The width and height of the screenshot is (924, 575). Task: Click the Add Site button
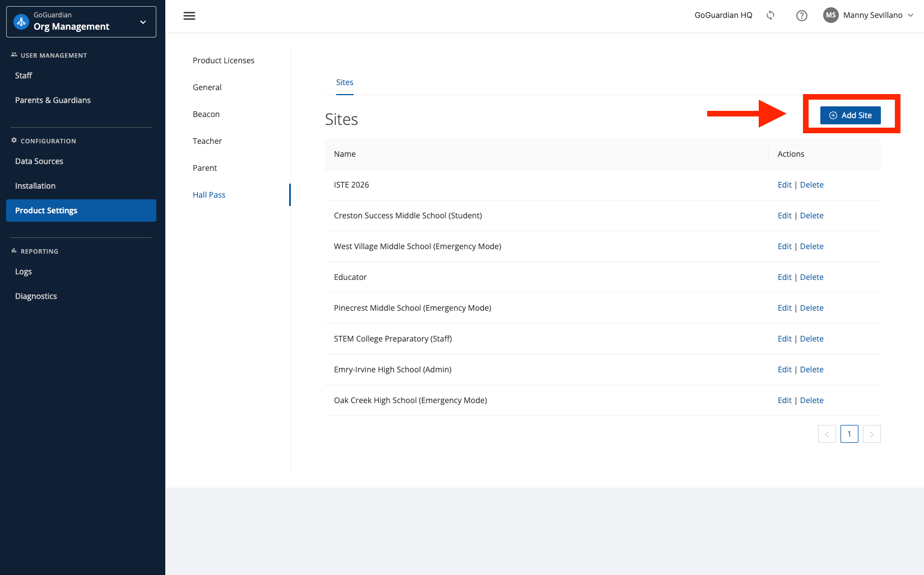point(851,115)
